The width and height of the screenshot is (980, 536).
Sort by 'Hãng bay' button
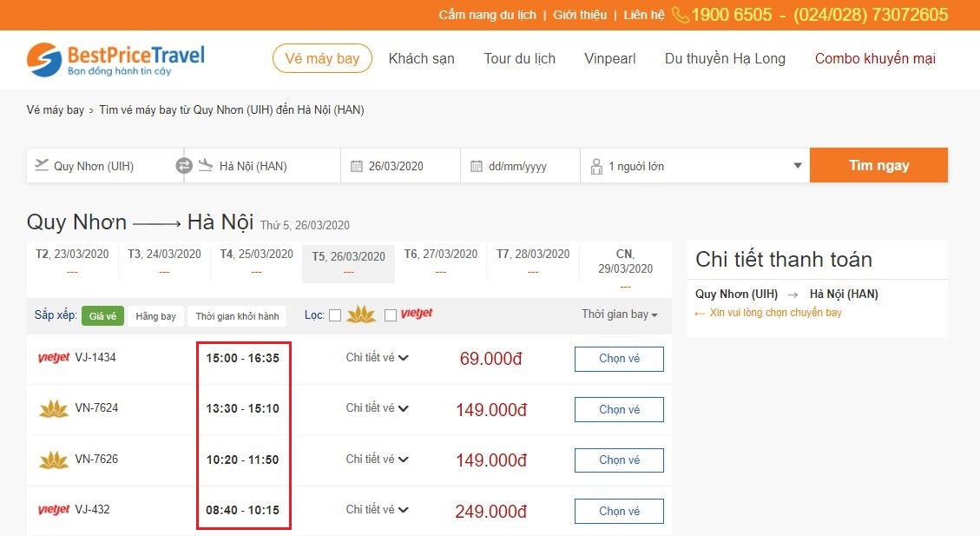pyautogui.click(x=155, y=316)
